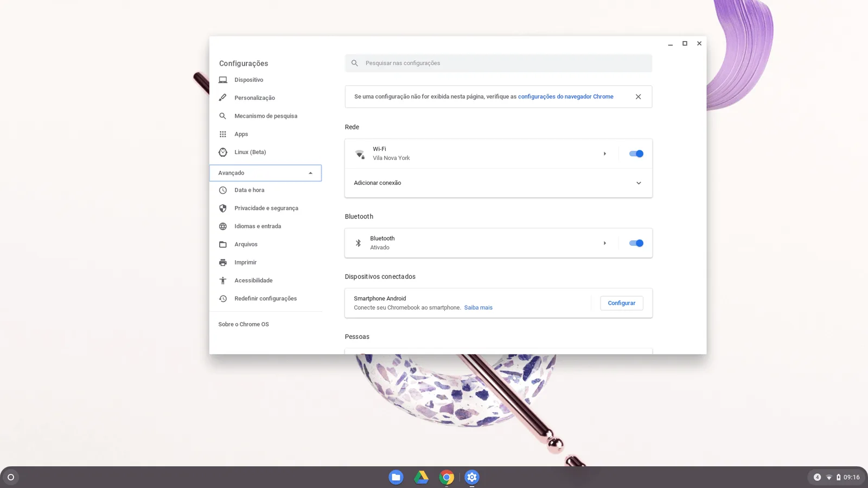
Task: Select Privacidade e segurança menu item
Action: click(x=265, y=208)
